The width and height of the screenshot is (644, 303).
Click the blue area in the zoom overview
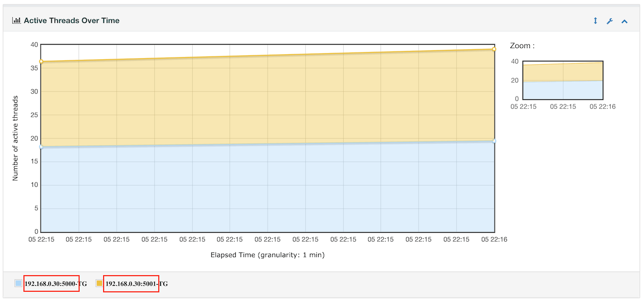(x=563, y=90)
